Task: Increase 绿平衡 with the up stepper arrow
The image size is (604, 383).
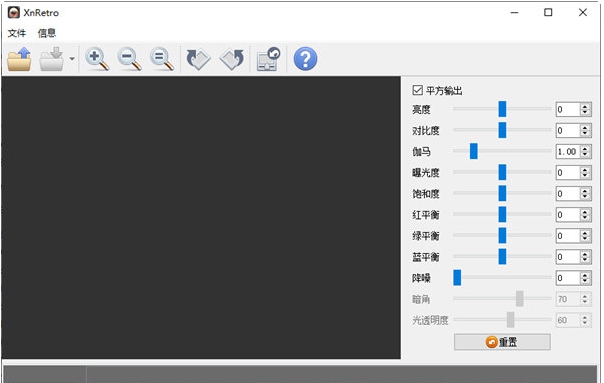Action: click(x=585, y=232)
